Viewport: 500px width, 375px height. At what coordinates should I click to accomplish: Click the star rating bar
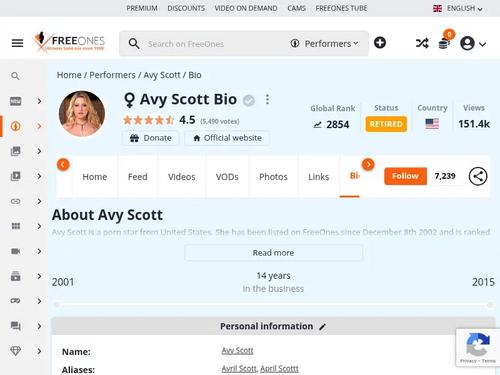(x=149, y=120)
